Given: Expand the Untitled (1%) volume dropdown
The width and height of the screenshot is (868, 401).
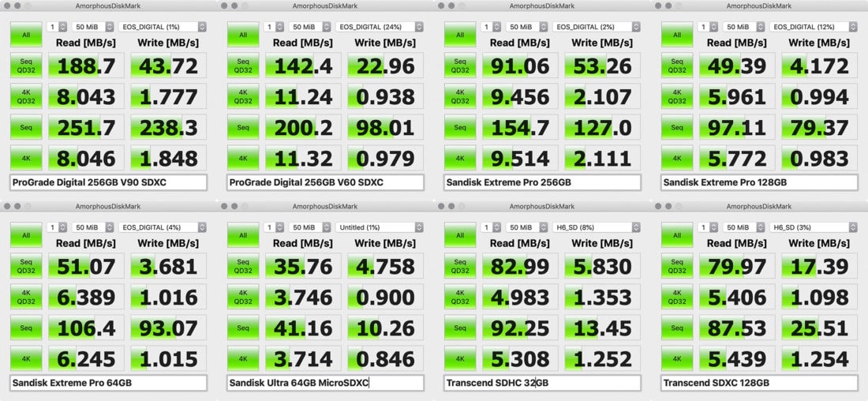Looking at the screenshot, I should coord(380,227).
